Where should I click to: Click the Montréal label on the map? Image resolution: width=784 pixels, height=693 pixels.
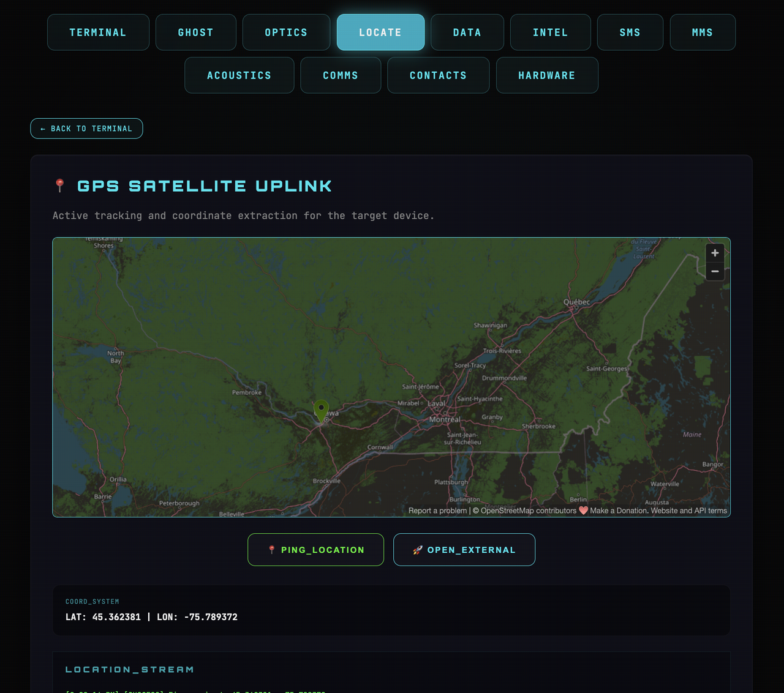click(445, 419)
